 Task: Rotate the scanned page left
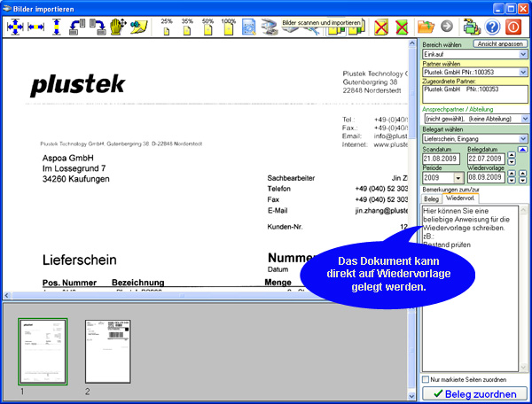(x=77, y=27)
